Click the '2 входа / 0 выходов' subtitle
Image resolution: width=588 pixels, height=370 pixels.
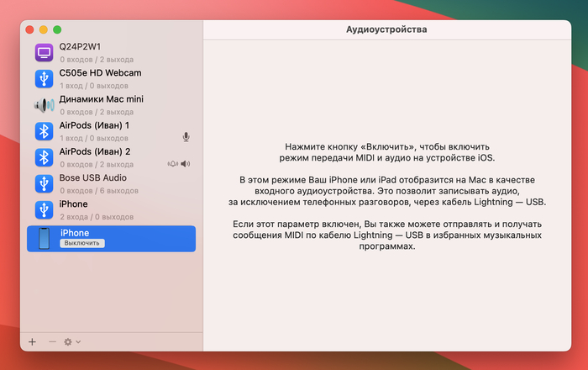coord(97,217)
